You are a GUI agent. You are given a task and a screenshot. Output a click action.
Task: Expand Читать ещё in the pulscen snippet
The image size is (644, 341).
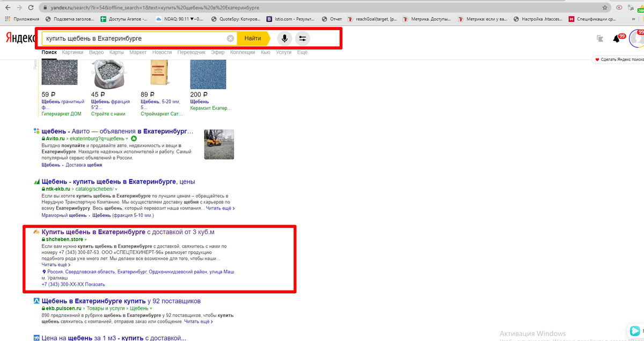(199, 322)
